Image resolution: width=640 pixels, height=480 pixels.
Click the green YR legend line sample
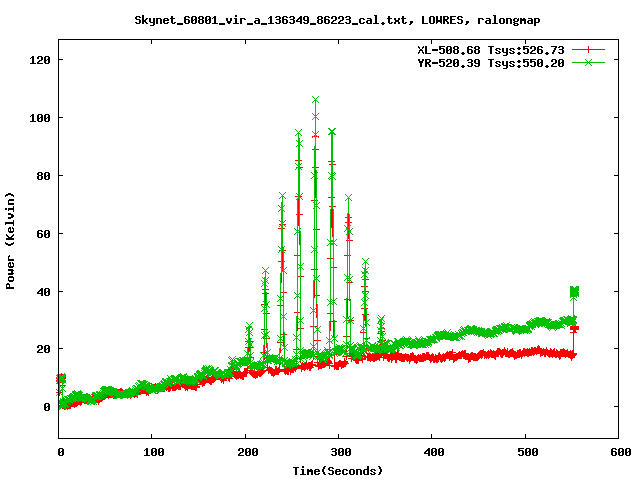(x=588, y=62)
